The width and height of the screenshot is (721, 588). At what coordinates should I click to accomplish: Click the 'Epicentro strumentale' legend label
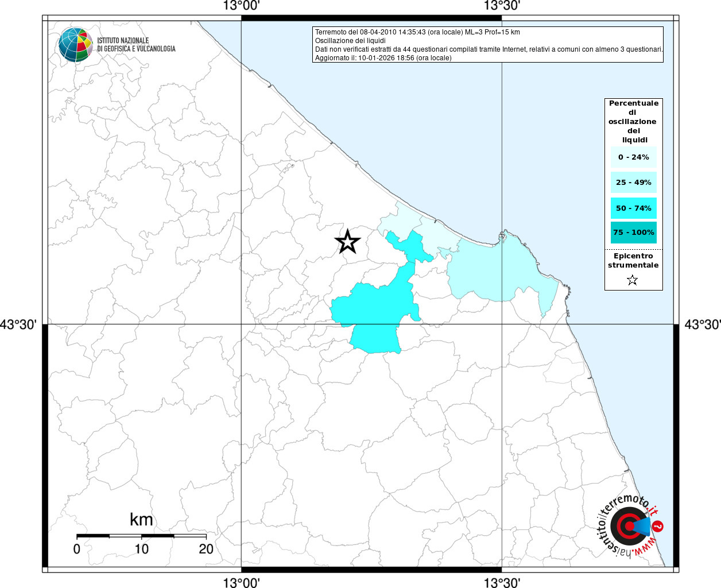(633, 260)
